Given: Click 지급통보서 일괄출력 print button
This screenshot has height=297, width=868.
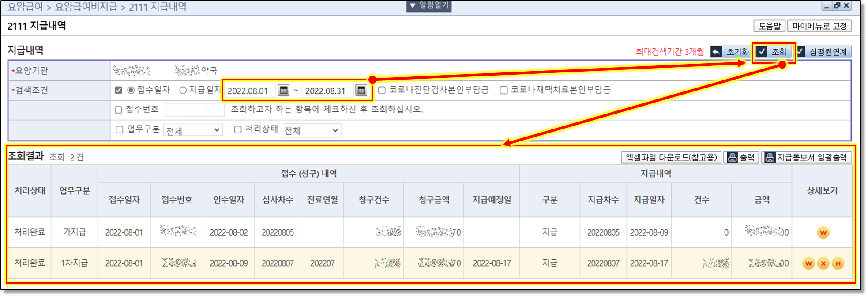Looking at the screenshot, I should (x=806, y=157).
